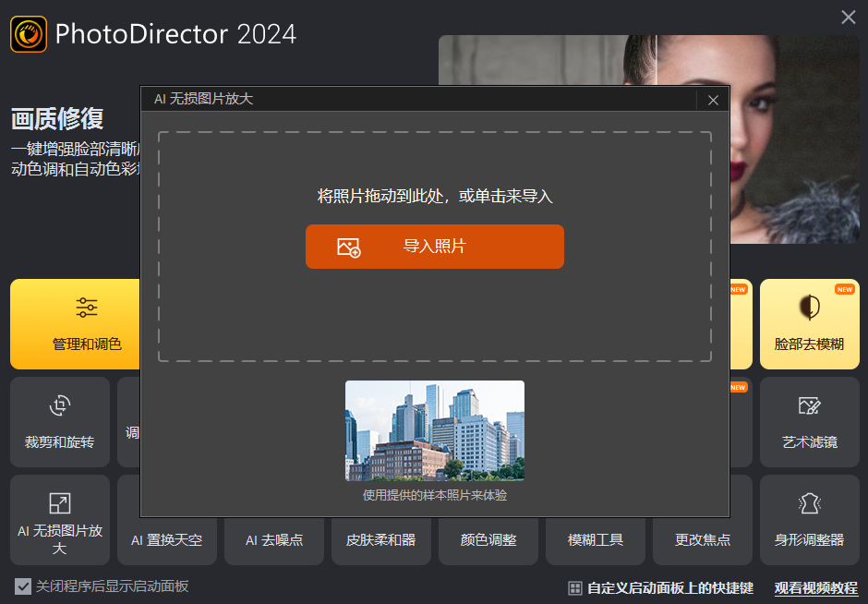Launch AI 置换天空 feature
The width and height of the screenshot is (868, 604).
tap(166, 541)
